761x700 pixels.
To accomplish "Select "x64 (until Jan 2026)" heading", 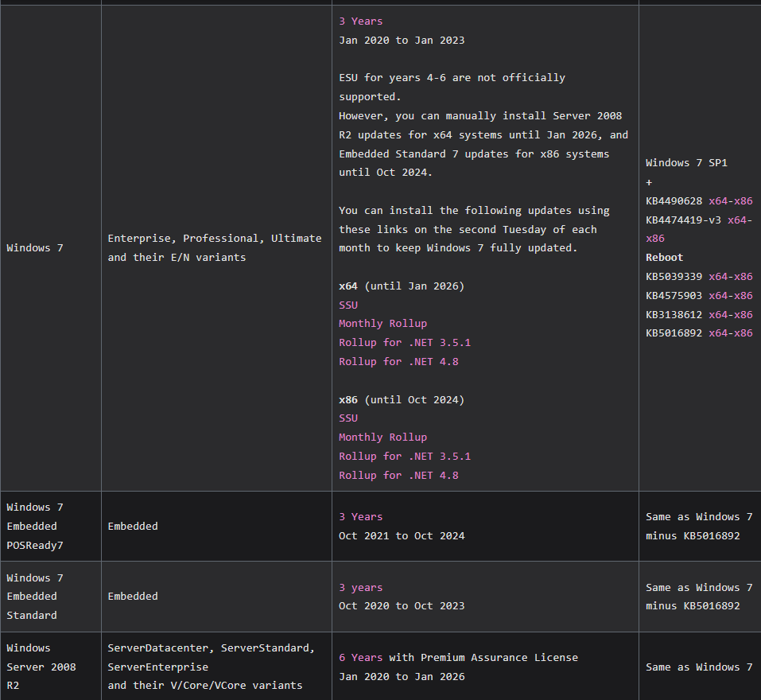I will coord(402,286).
